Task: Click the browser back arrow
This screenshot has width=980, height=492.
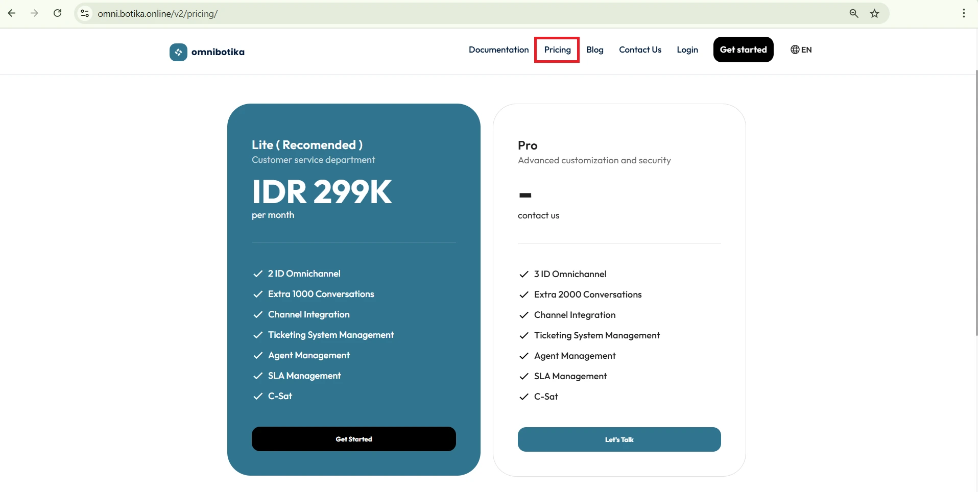Action: (x=12, y=13)
